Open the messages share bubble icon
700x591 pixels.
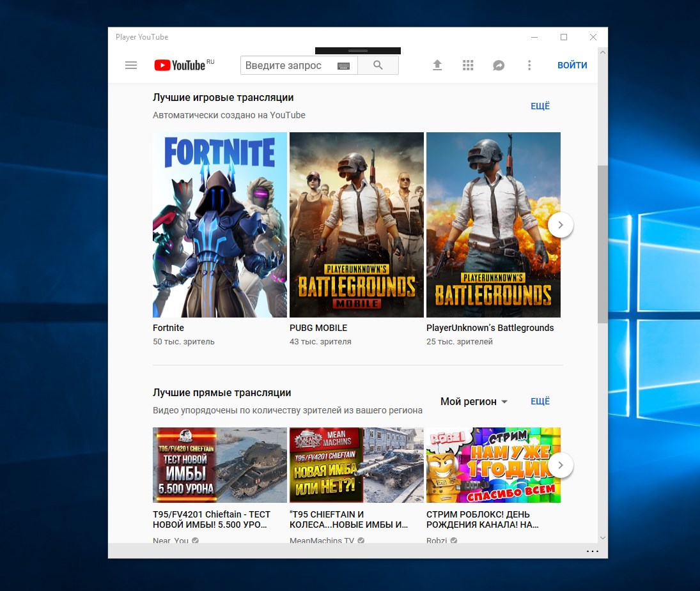tap(499, 66)
